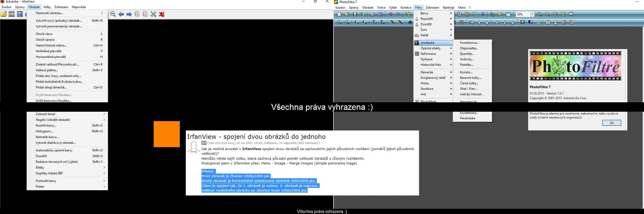Open the Nápověda menu in IrfanView

(79, 7)
